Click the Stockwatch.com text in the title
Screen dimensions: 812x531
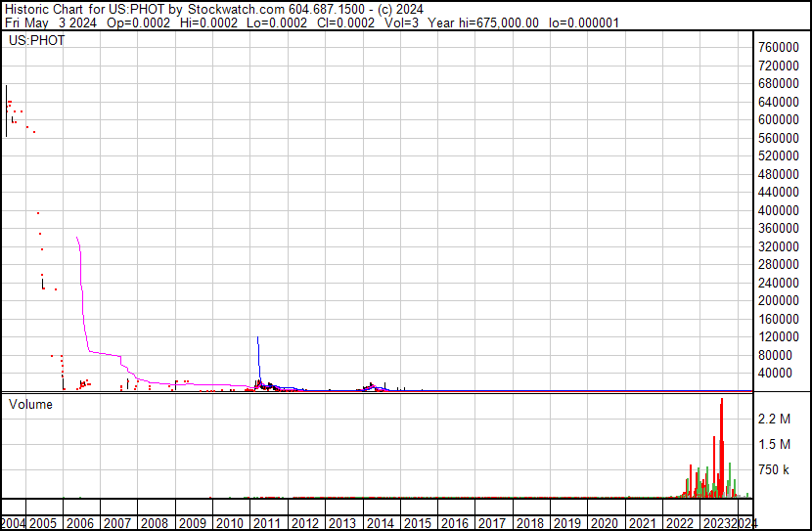pos(236,10)
